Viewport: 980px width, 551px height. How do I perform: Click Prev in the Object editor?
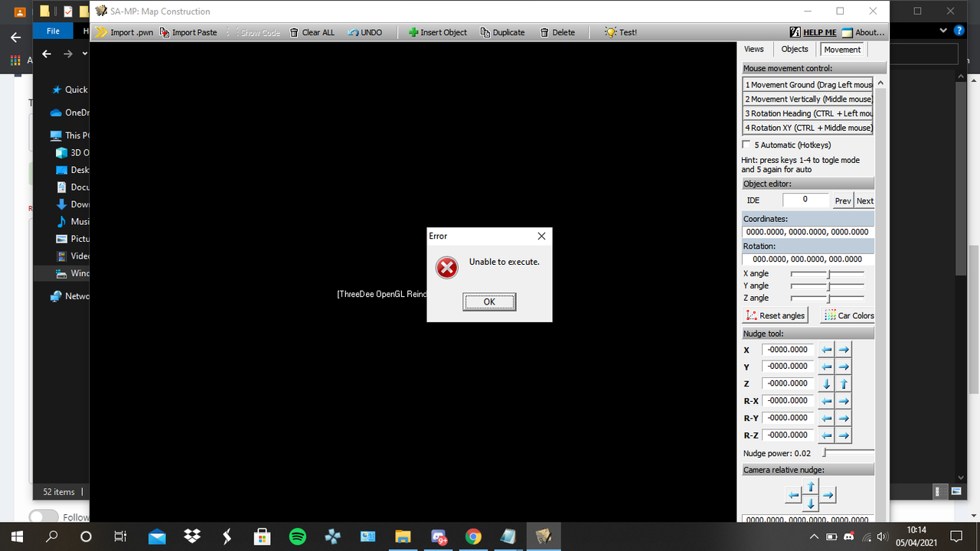(x=843, y=201)
